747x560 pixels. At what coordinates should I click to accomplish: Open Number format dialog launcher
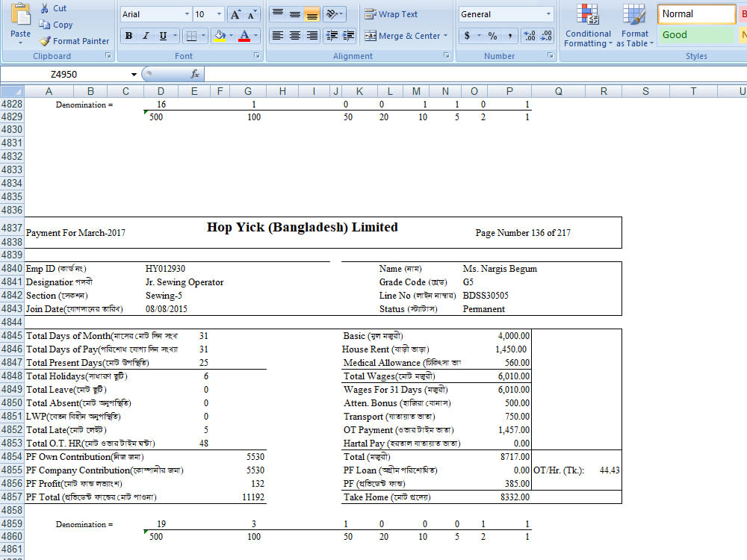click(551, 56)
